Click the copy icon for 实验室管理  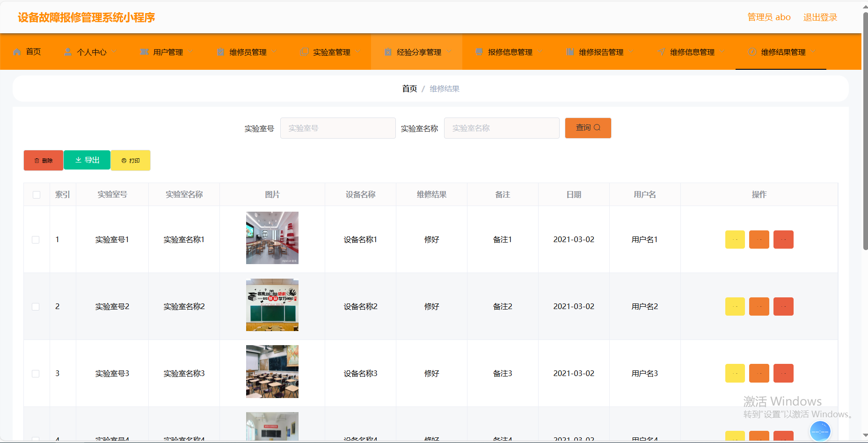tap(305, 52)
